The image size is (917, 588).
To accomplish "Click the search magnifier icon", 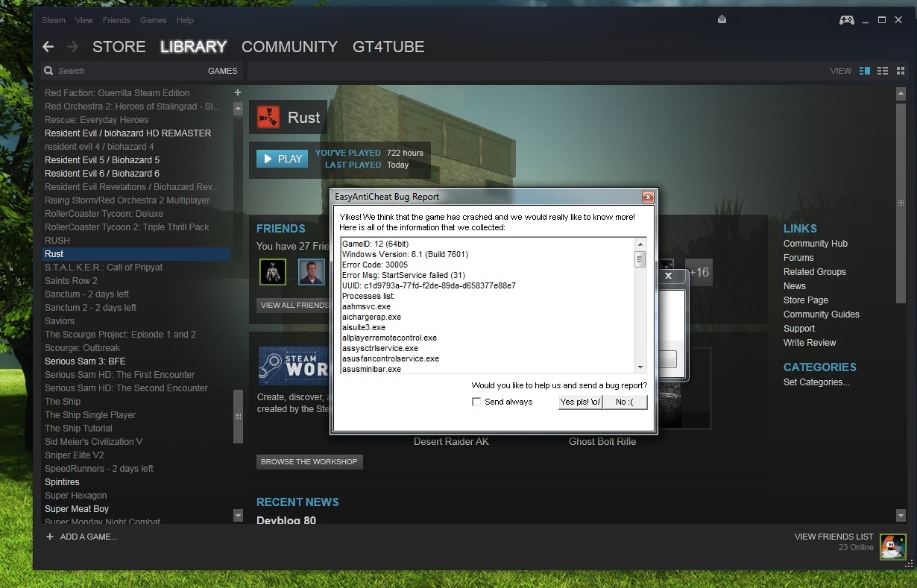I will coord(49,71).
